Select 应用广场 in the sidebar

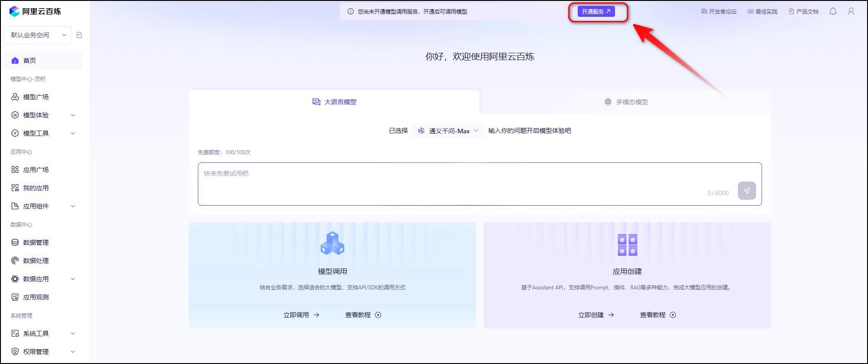pyautogui.click(x=43, y=170)
